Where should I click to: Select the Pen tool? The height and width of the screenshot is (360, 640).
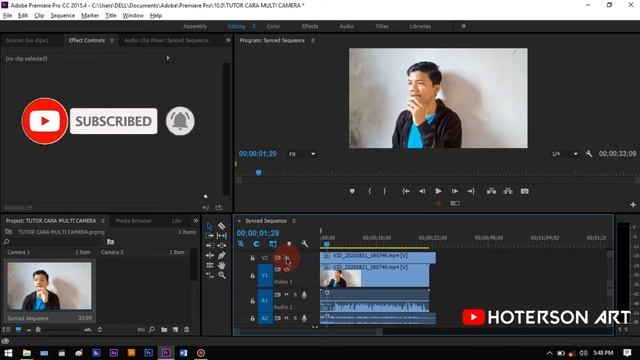point(222,256)
